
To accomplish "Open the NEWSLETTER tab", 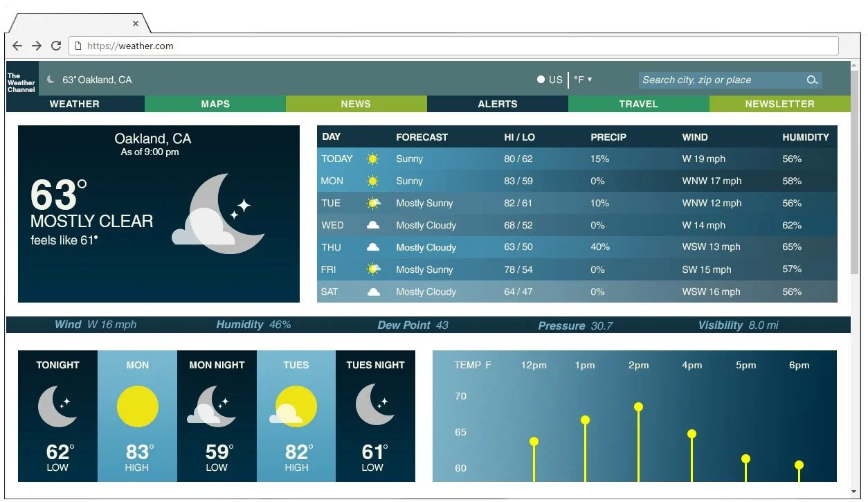I will coord(779,104).
